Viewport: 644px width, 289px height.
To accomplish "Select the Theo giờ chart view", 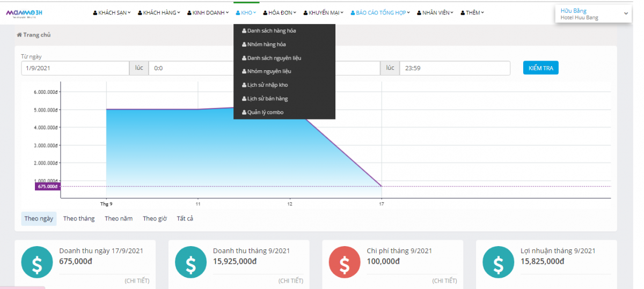I will (155, 218).
